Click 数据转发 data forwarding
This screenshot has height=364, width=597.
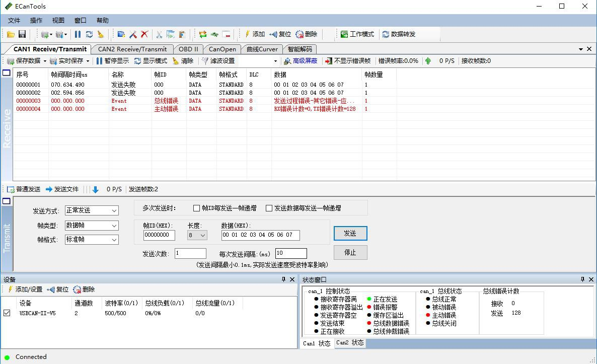tap(399, 34)
